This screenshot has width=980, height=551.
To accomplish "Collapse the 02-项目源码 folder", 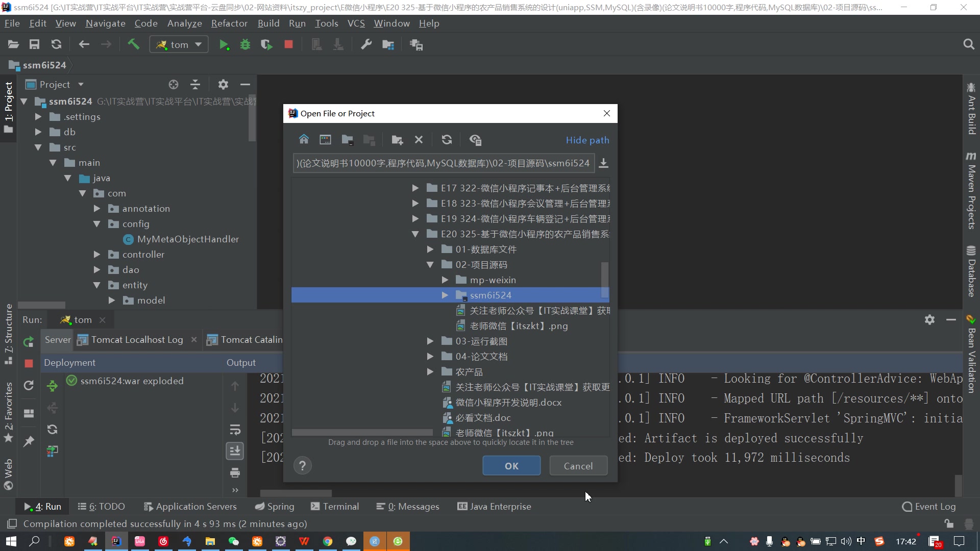I will point(430,265).
